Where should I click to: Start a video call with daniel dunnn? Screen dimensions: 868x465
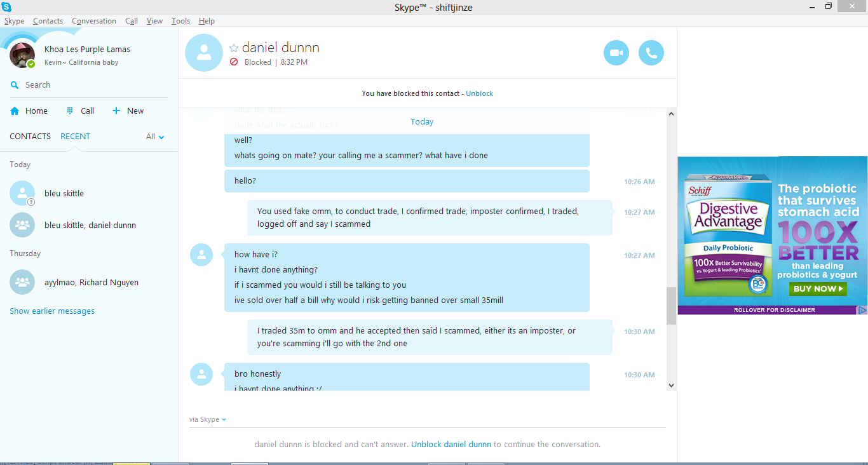click(x=616, y=53)
